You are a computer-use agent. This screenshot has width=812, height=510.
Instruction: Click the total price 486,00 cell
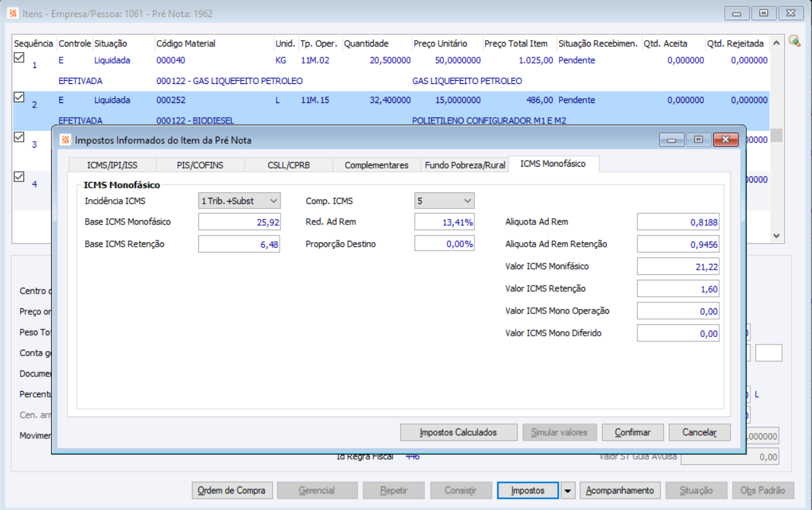pos(539,100)
